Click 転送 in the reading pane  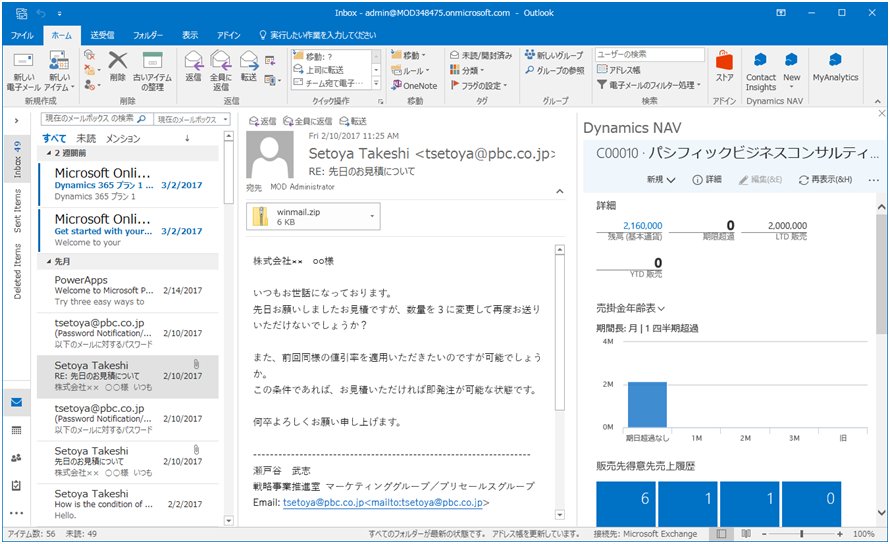(353, 121)
